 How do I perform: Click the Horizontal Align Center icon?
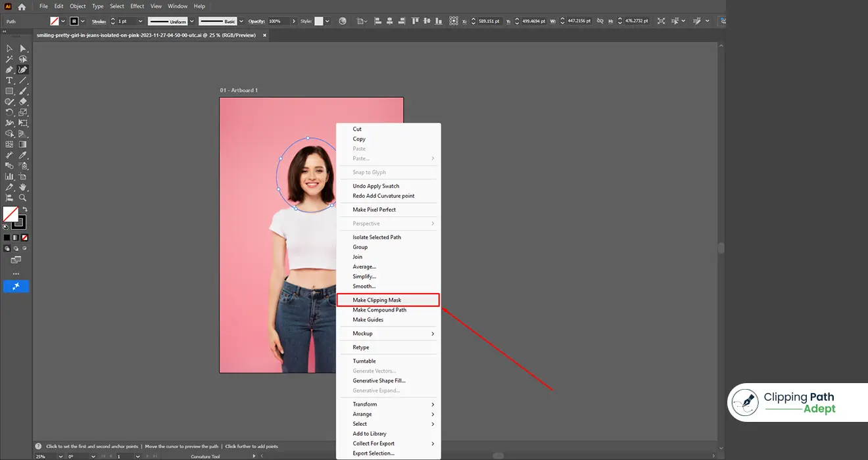pyautogui.click(x=389, y=20)
